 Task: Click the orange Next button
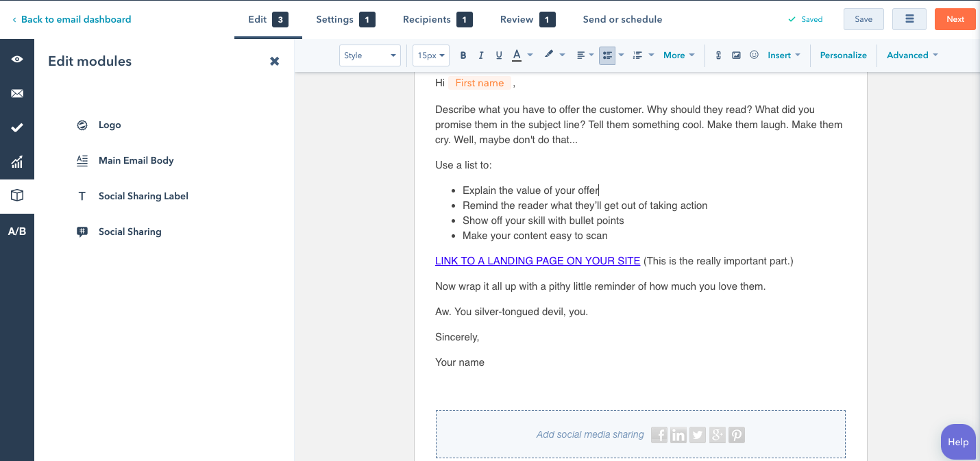[955, 19]
